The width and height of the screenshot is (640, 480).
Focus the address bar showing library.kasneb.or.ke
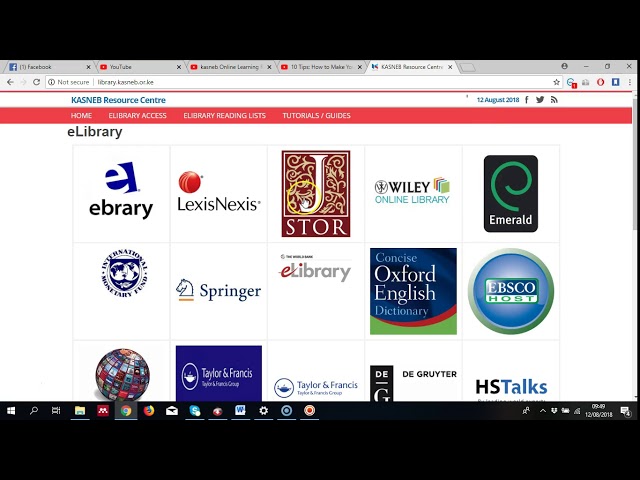(x=303, y=82)
